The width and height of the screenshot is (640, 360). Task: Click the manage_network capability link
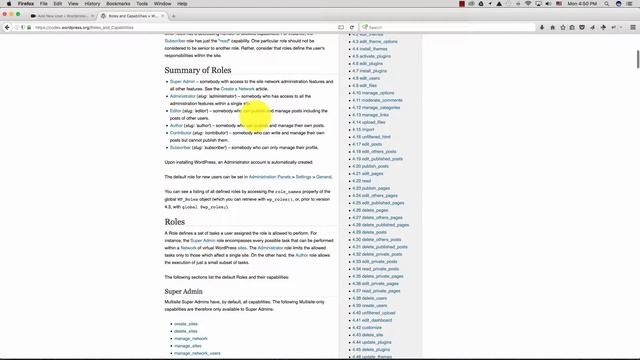pyautogui.click(x=191, y=339)
